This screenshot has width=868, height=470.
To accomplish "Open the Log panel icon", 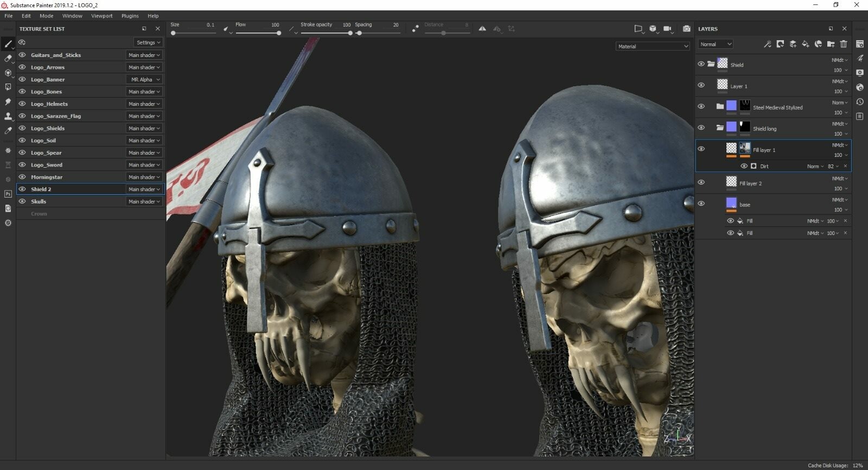I will point(860,116).
